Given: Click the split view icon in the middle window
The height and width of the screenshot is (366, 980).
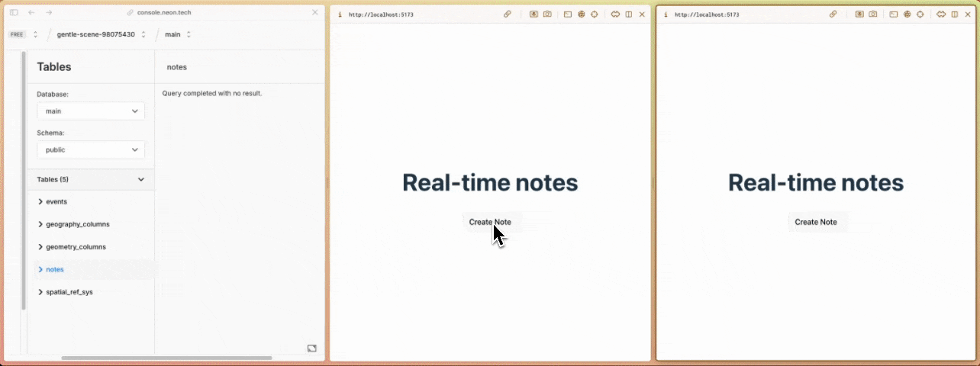Looking at the screenshot, I should pos(629,14).
